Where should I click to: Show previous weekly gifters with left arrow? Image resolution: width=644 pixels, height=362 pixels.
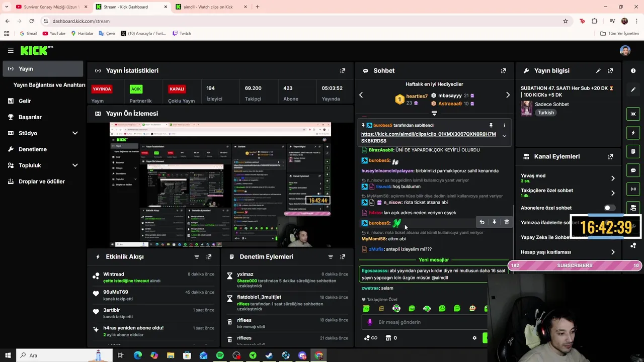click(361, 95)
